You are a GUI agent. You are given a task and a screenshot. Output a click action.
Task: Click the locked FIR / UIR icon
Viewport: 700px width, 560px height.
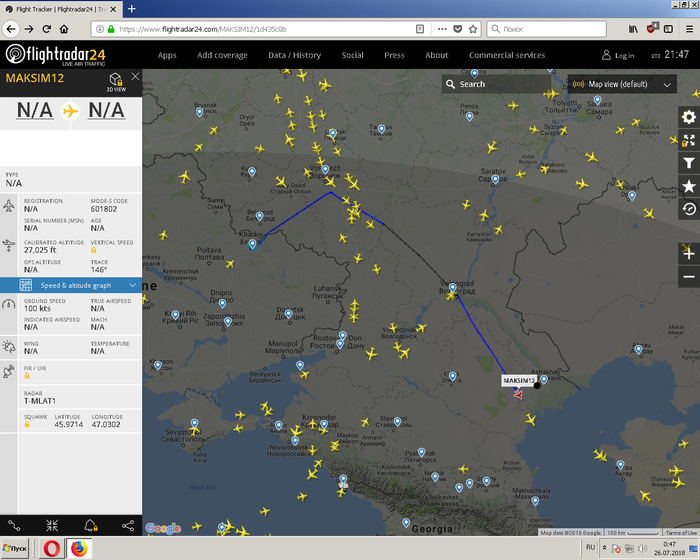[27, 376]
